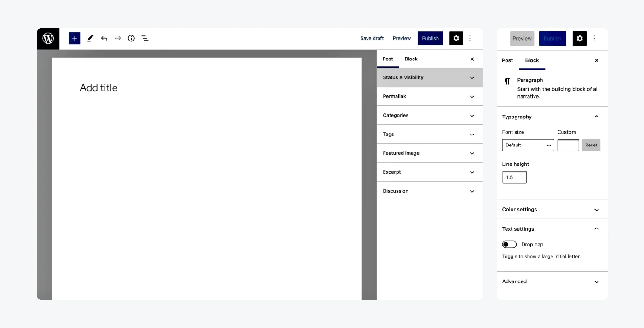Expand the Advanced section
The image size is (644, 328).
(x=552, y=281)
